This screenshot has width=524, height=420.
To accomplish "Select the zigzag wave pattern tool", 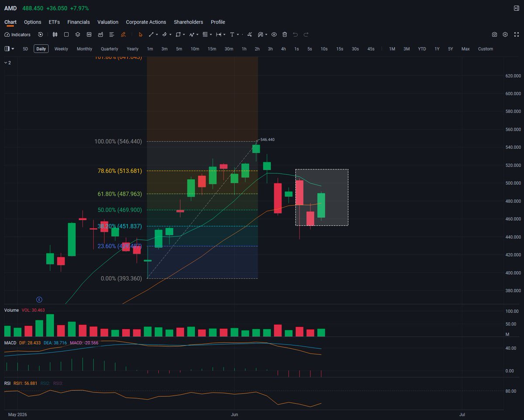I will [x=192, y=34].
